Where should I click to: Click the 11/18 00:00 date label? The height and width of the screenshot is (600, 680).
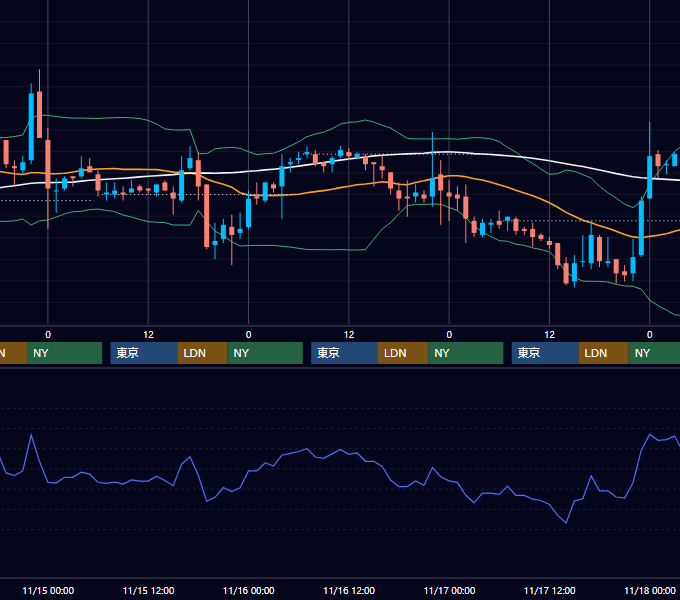(650, 590)
